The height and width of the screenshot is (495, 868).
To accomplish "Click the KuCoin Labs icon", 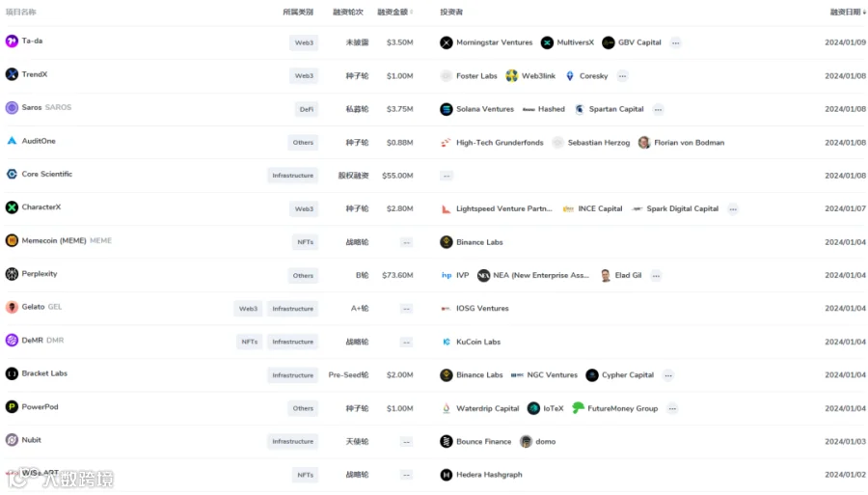I will coord(447,343).
